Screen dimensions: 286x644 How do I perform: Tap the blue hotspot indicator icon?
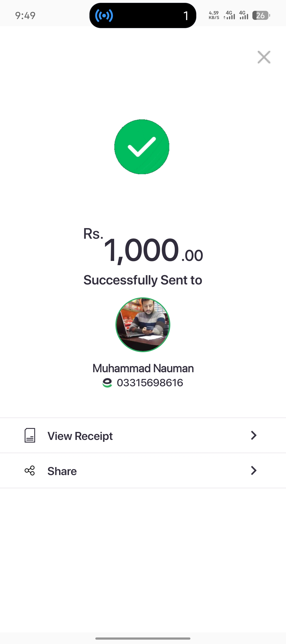104,16
